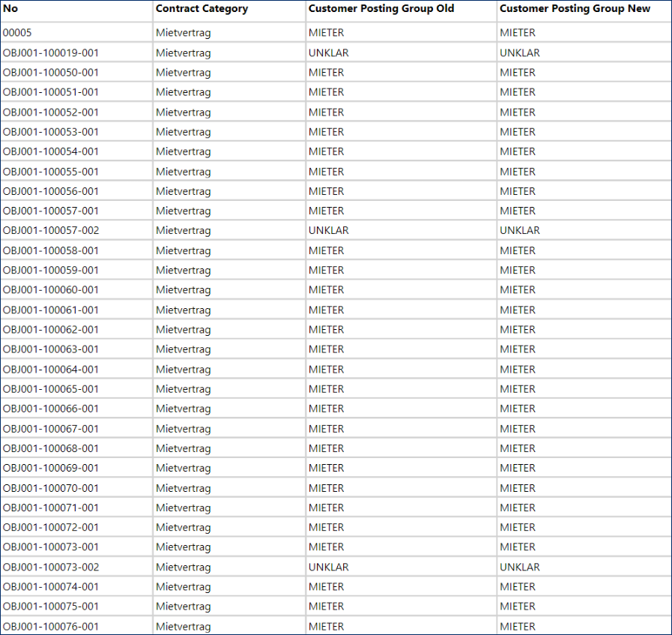Select contract number OBJ001-100019-001

51,53
